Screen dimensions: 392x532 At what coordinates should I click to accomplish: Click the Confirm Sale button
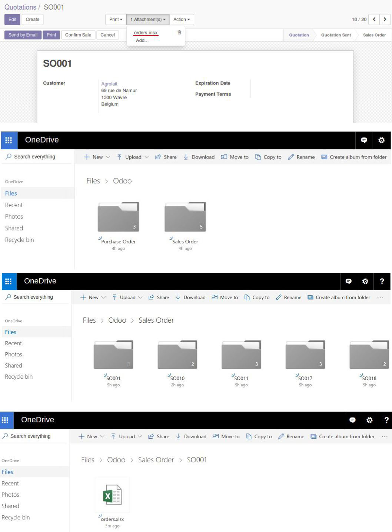(78, 35)
